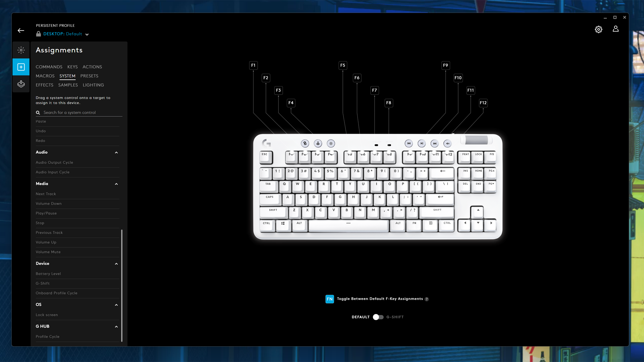Select the PRESETS assignments tab
Screen dimensions: 644x362
point(89,75)
